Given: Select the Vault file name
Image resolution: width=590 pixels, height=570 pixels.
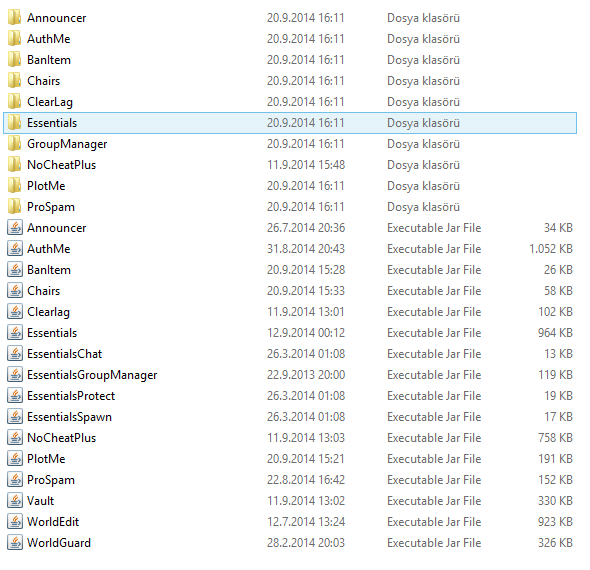Looking at the screenshot, I should (x=41, y=501).
